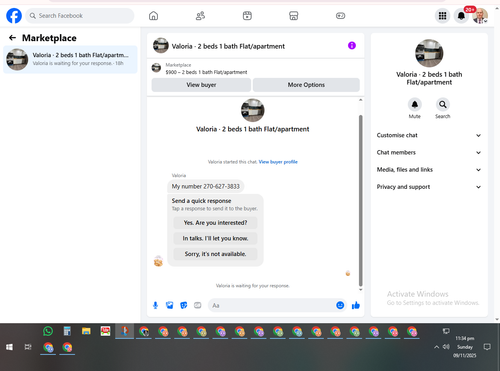Click the conversation header avatar in chat title

point(161,45)
